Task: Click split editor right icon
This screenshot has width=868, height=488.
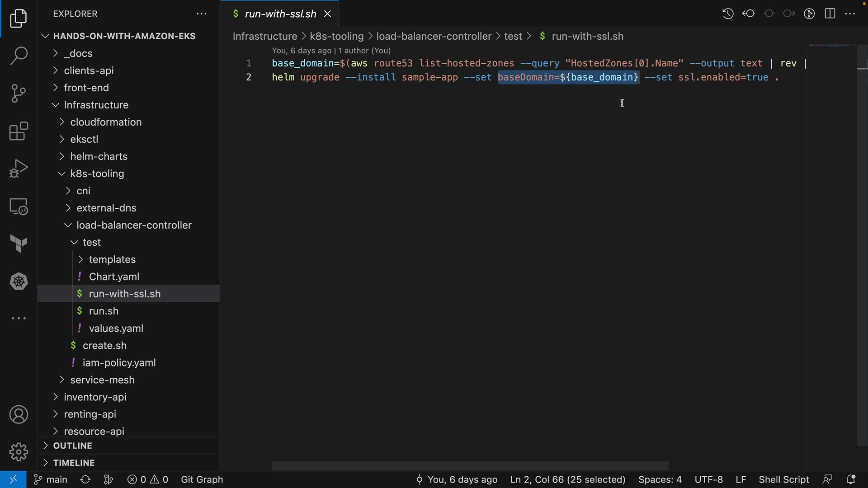Action: [x=830, y=14]
